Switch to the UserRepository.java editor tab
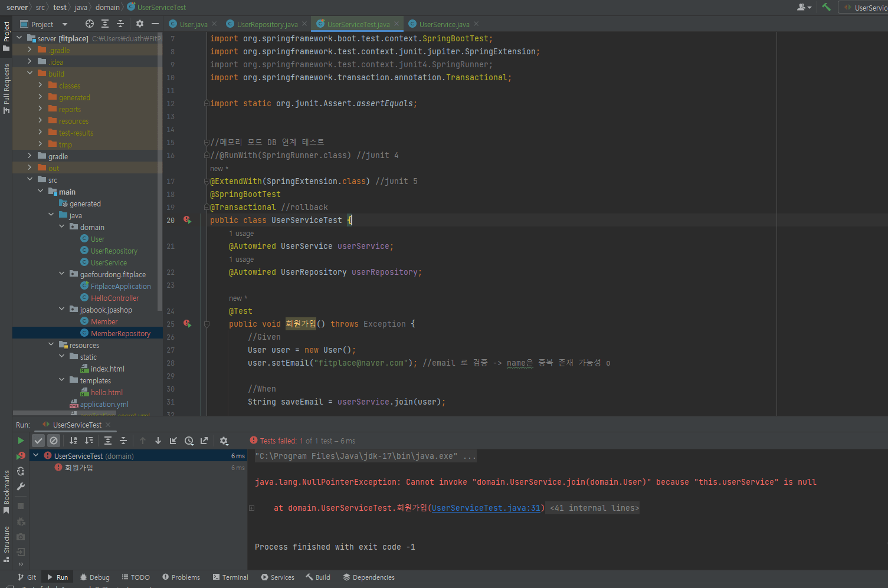Image resolution: width=888 pixels, height=588 pixels. point(266,24)
